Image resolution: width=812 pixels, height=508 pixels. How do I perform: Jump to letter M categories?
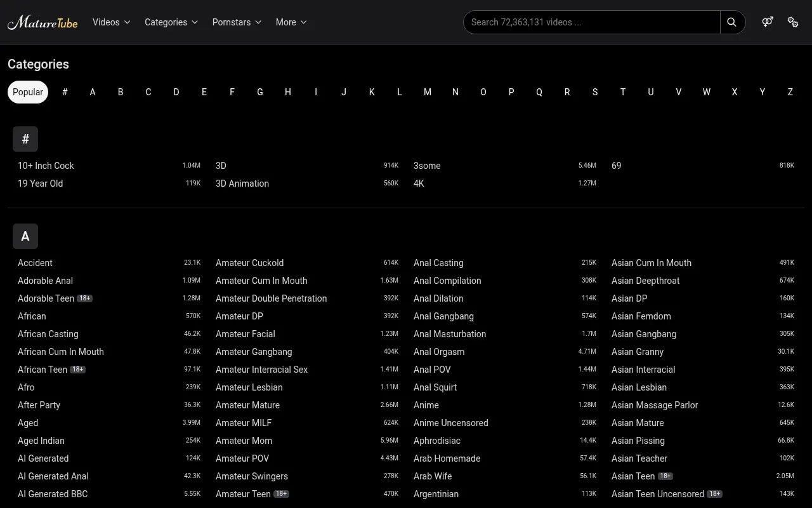(x=428, y=92)
